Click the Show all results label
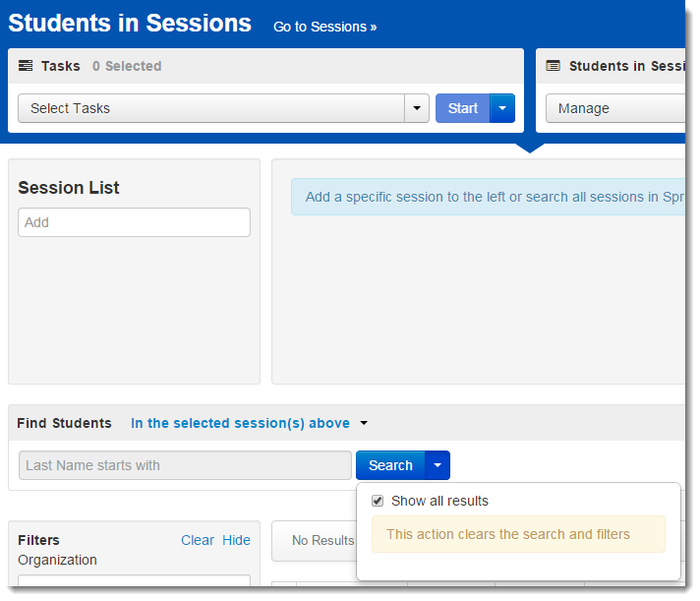Viewport: 700px width, 601px height. 439,501
